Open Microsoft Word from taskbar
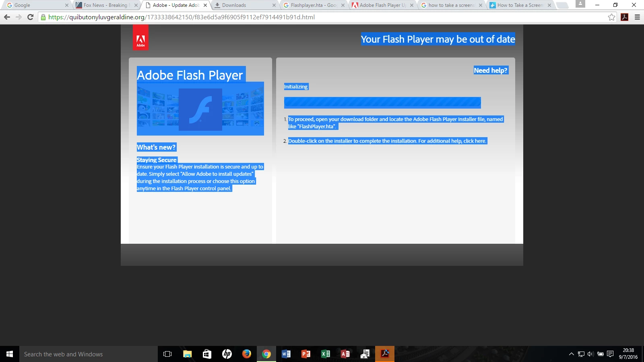 point(286,354)
